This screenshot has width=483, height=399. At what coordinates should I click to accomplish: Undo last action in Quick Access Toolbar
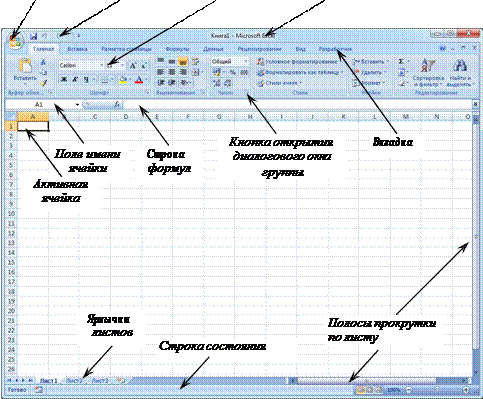click(44, 36)
